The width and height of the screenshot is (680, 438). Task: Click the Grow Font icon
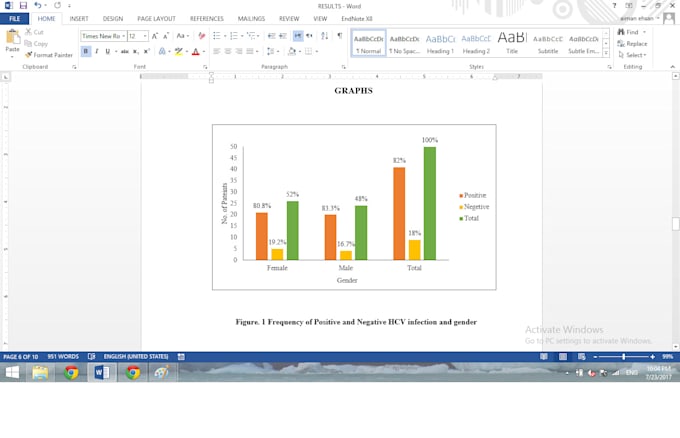pyautogui.click(x=155, y=36)
